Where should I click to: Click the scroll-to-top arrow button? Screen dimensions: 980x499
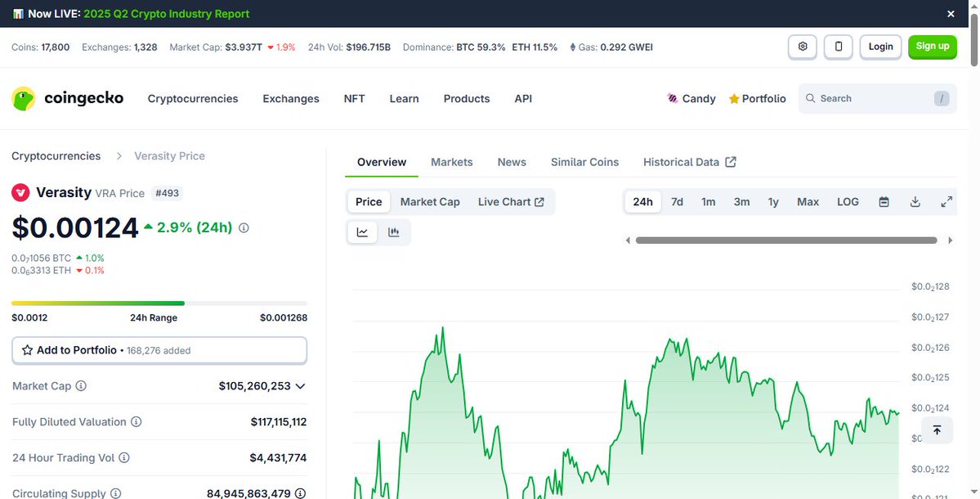point(937,430)
